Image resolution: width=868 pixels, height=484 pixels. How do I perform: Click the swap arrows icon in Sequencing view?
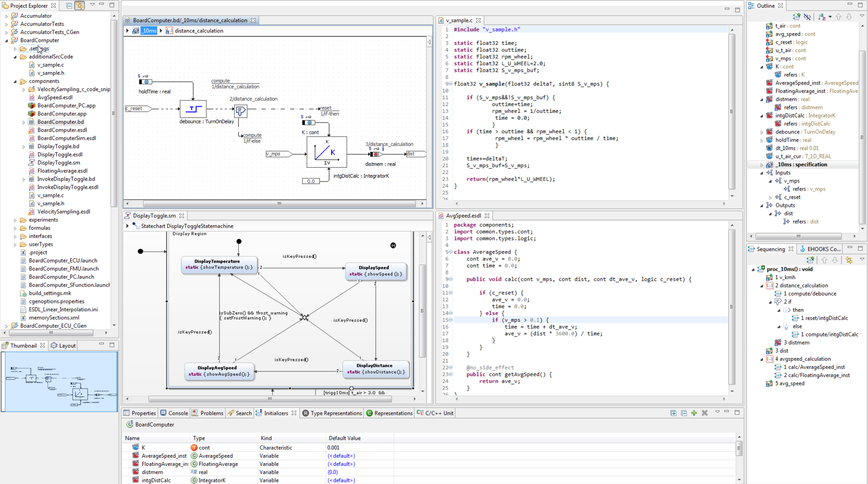(850, 260)
